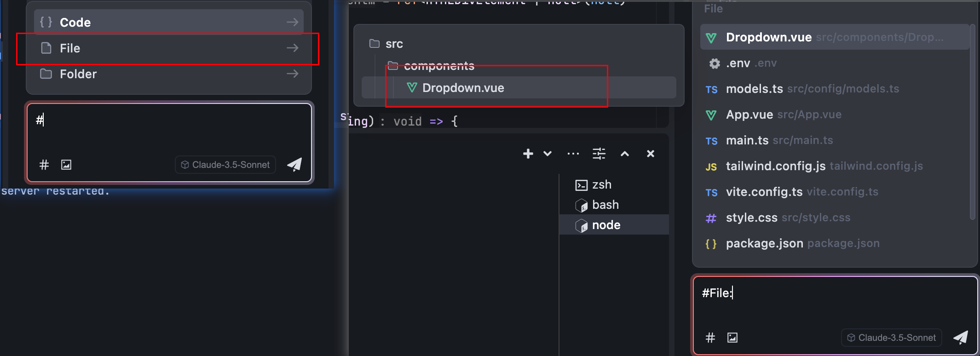Select Dropdown.vue in the src tree
This screenshot has height=356, width=980.
pyautogui.click(x=463, y=88)
